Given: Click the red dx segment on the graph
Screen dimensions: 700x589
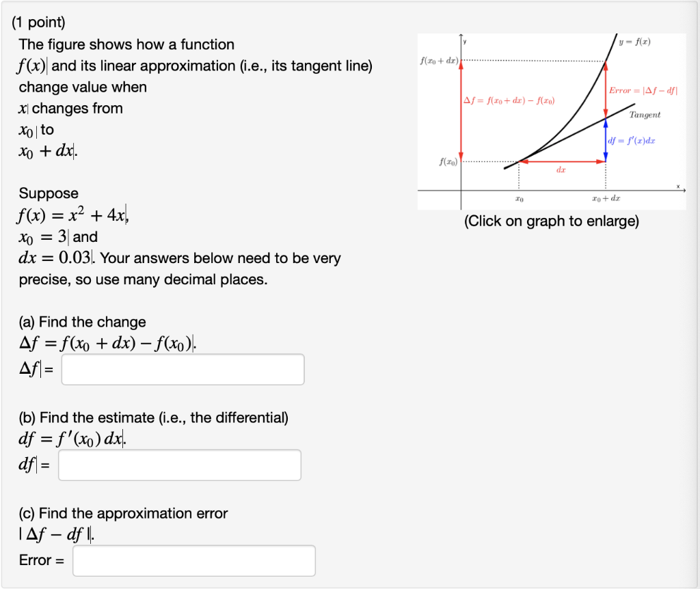Looking at the screenshot, I should (562, 161).
